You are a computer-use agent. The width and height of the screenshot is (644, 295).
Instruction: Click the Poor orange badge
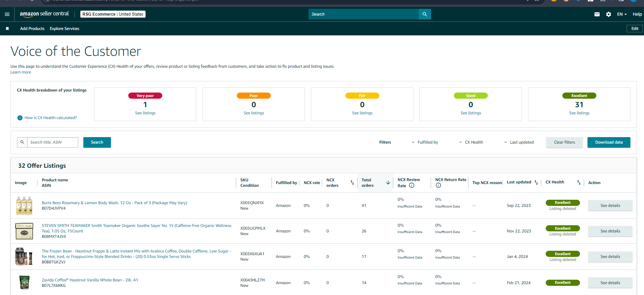[254, 96]
